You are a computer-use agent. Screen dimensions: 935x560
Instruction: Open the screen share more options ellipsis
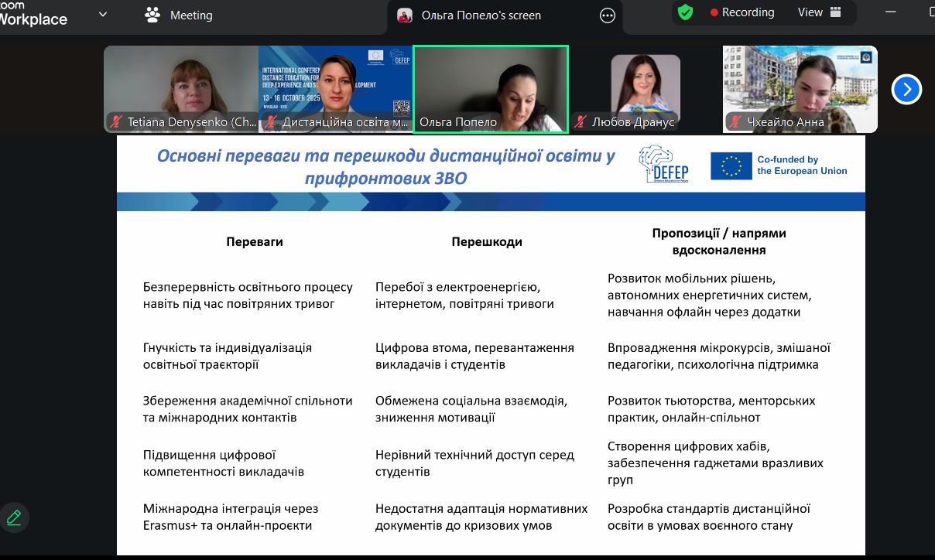click(x=608, y=15)
